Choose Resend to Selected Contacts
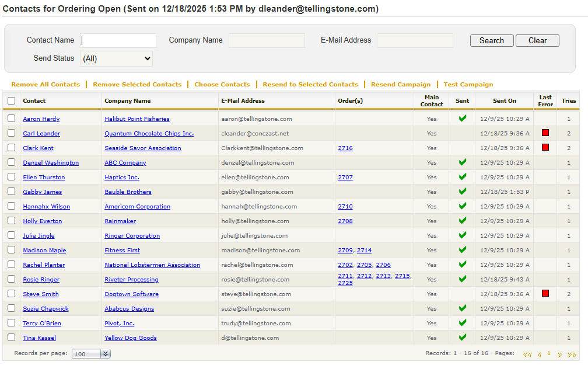 tap(310, 85)
